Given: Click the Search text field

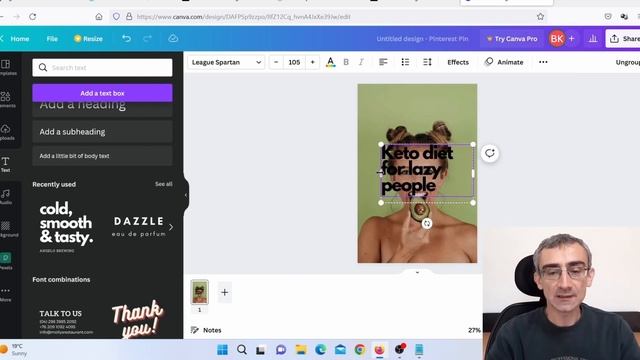Looking at the screenshot, I should (102, 67).
